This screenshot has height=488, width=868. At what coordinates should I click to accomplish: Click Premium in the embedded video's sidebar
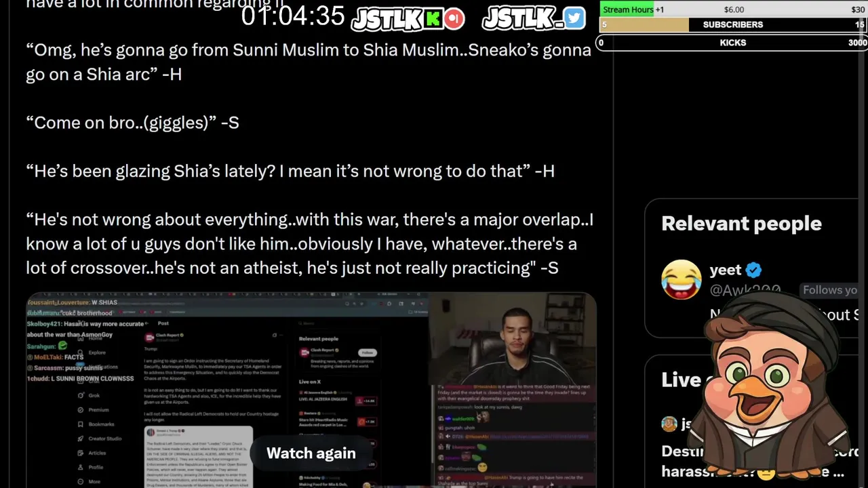pyautogui.click(x=98, y=409)
